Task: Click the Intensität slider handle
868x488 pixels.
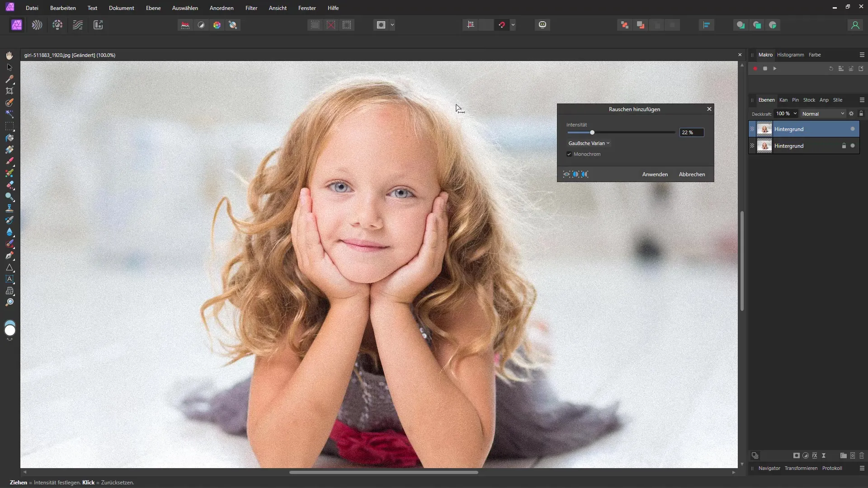Action: pos(592,132)
